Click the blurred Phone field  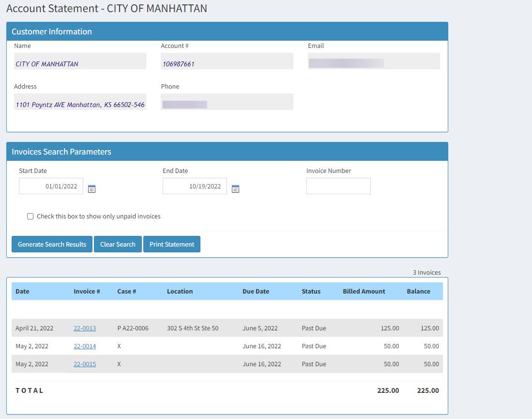(x=227, y=102)
